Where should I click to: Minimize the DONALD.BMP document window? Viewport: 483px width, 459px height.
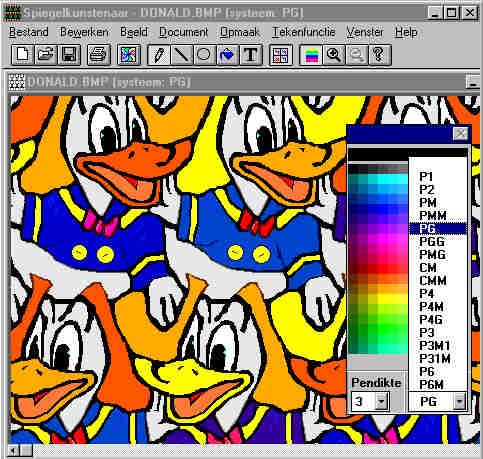click(473, 82)
